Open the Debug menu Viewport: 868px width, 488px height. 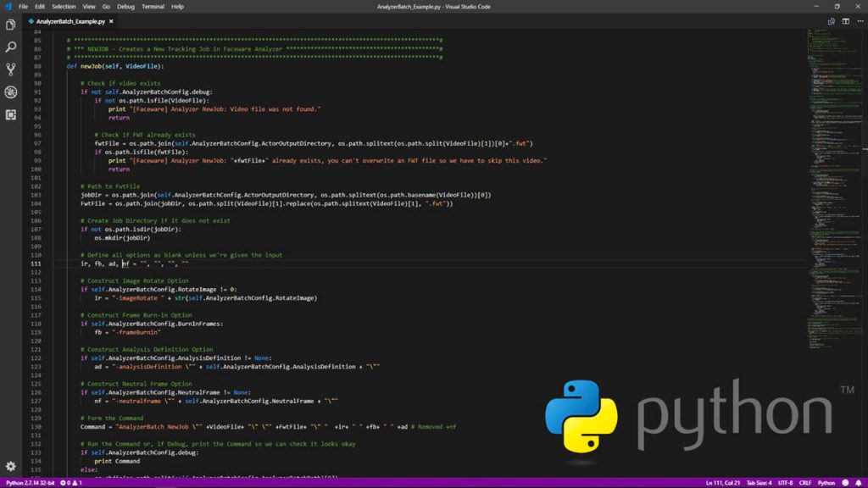125,7
